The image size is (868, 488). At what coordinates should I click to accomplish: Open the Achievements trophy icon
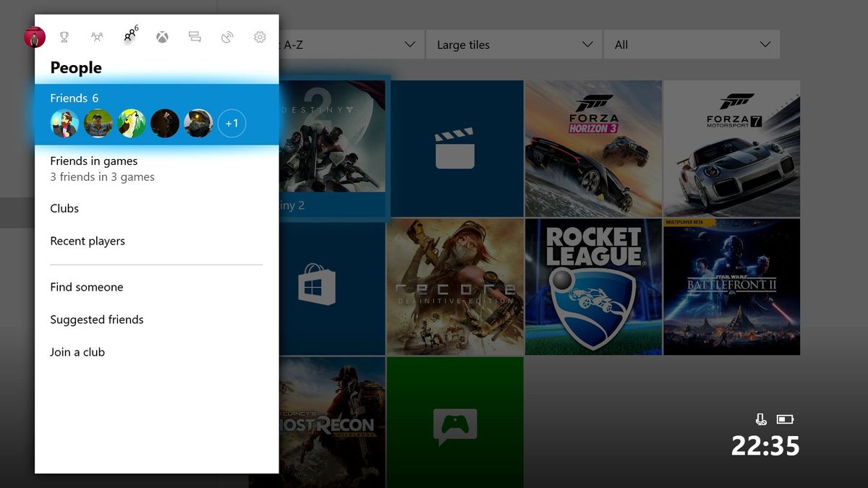[64, 37]
